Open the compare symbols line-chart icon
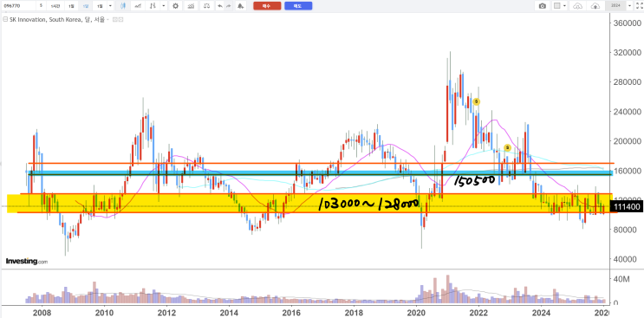The width and height of the screenshot is (644, 318). [138, 6]
